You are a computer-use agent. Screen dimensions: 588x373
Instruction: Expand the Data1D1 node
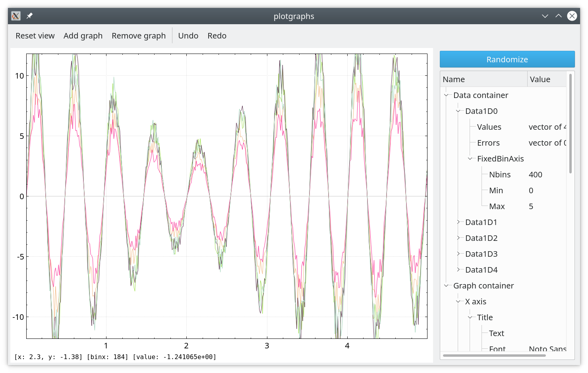point(458,222)
